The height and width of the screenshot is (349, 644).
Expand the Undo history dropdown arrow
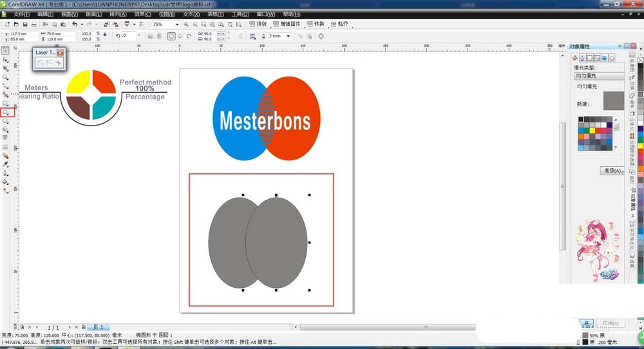point(82,24)
